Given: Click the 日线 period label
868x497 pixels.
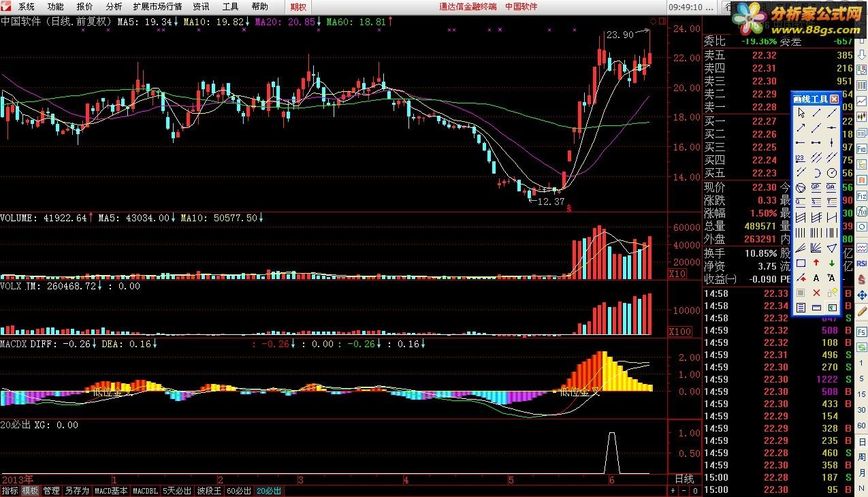Looking at the screenshot, I should [684, 479].
